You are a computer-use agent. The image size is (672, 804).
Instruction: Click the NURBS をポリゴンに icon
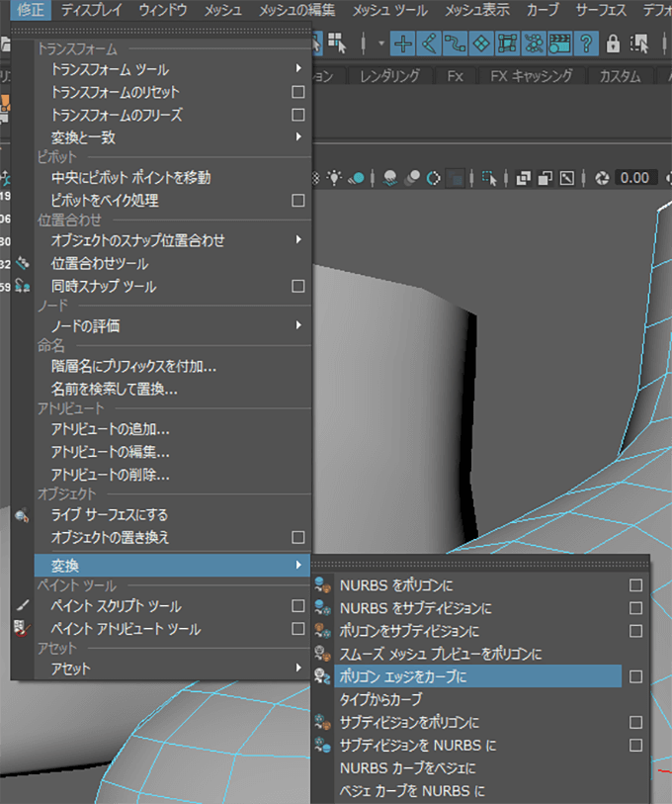click(322, 585)
